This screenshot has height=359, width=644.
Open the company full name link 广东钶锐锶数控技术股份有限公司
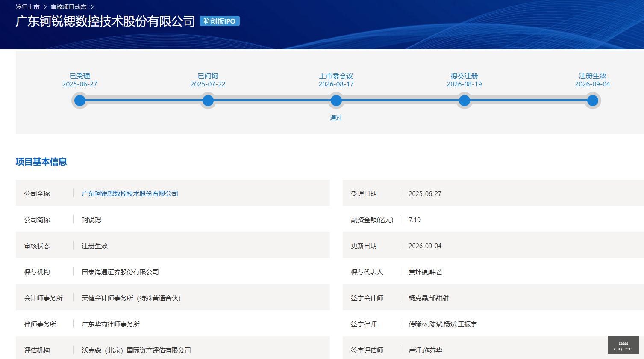[130, 193]
